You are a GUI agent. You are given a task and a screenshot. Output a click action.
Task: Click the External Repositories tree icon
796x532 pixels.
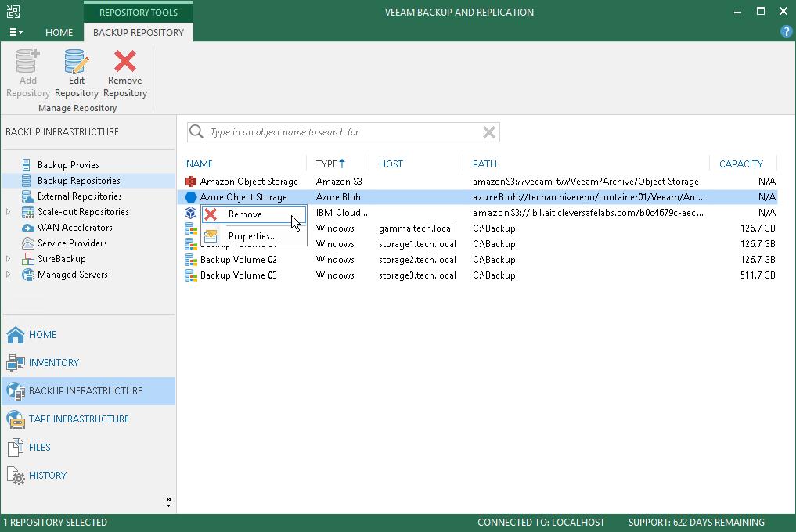point(28,196)
